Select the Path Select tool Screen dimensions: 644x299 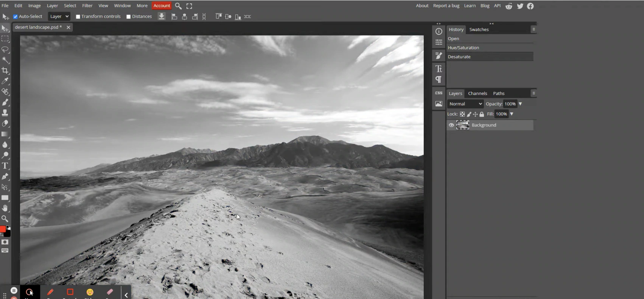pos(5,187)
